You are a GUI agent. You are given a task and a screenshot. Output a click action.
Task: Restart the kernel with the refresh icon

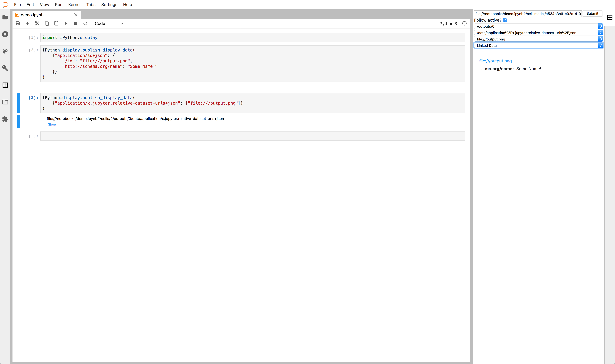[x=85, y=23]
